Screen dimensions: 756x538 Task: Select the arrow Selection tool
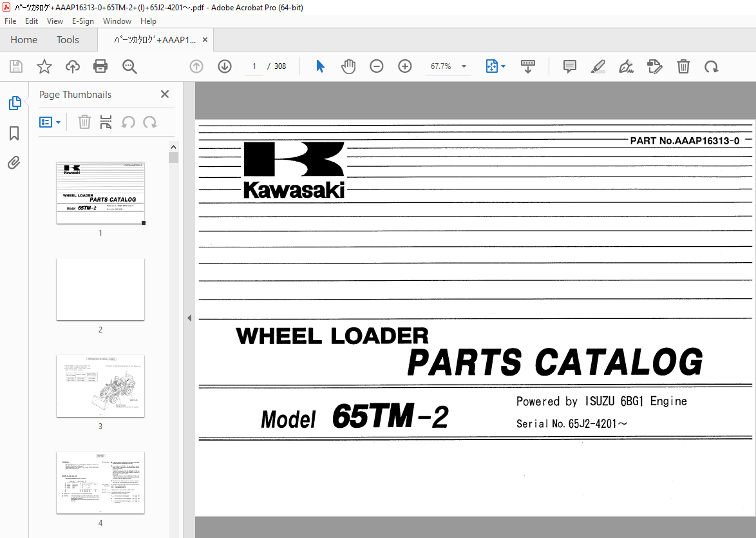(320, 66)
